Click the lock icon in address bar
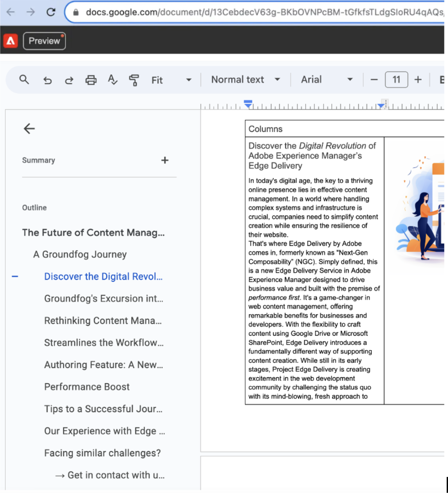This screenshot has width=448, height=493. (x=76, y=12)
